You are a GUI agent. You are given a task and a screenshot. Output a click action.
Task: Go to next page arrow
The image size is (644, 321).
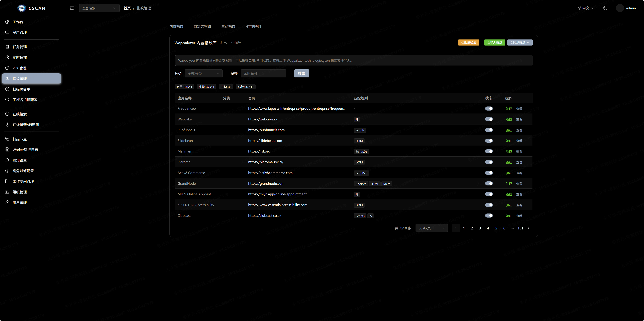click(528, 228)
